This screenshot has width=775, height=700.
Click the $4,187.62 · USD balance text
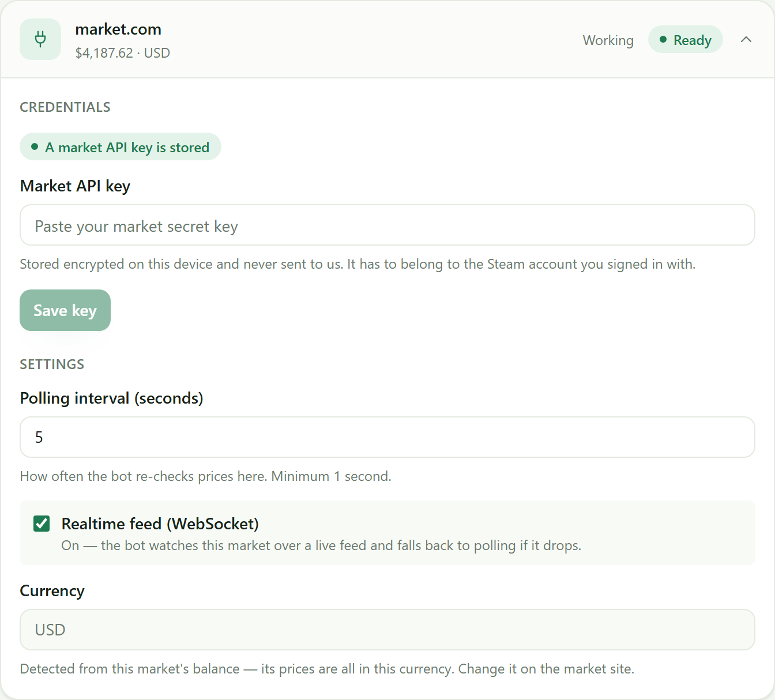click(x=123, y=53)
